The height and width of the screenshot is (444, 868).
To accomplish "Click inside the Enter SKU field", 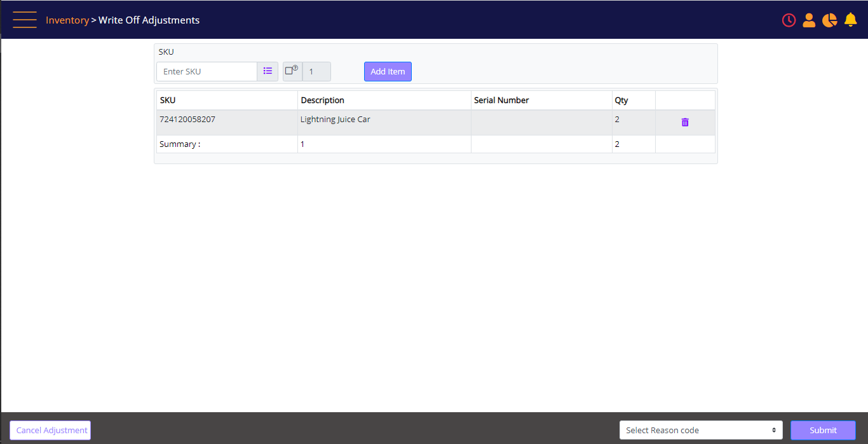I will point(207,71).
